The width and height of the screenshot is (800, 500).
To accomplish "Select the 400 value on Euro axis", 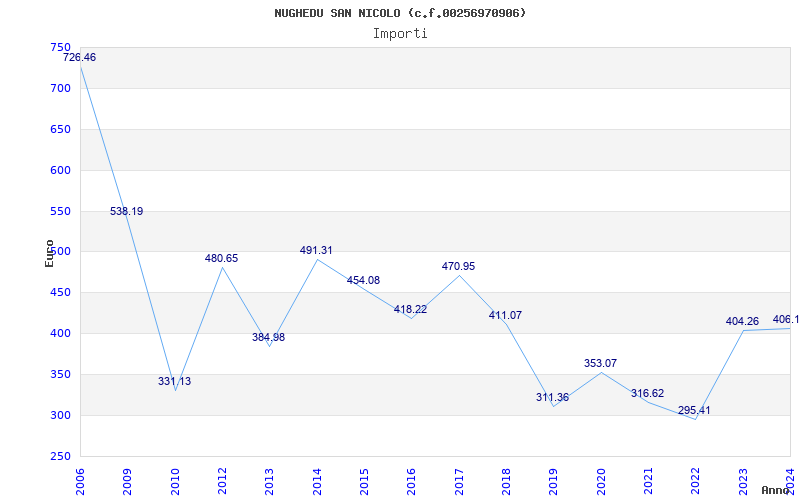I will point(61,334).
